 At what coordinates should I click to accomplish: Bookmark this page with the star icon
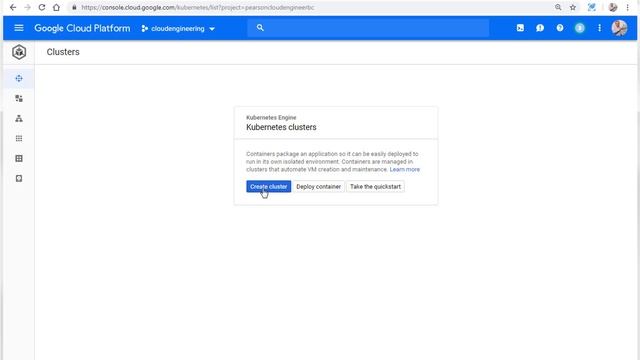click(x=573, y=7)
